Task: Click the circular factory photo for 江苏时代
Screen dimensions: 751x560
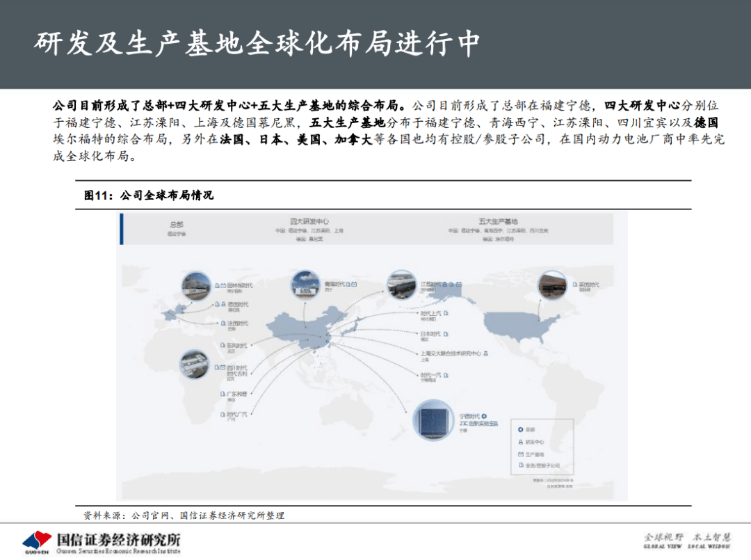Action: (401, 285)
